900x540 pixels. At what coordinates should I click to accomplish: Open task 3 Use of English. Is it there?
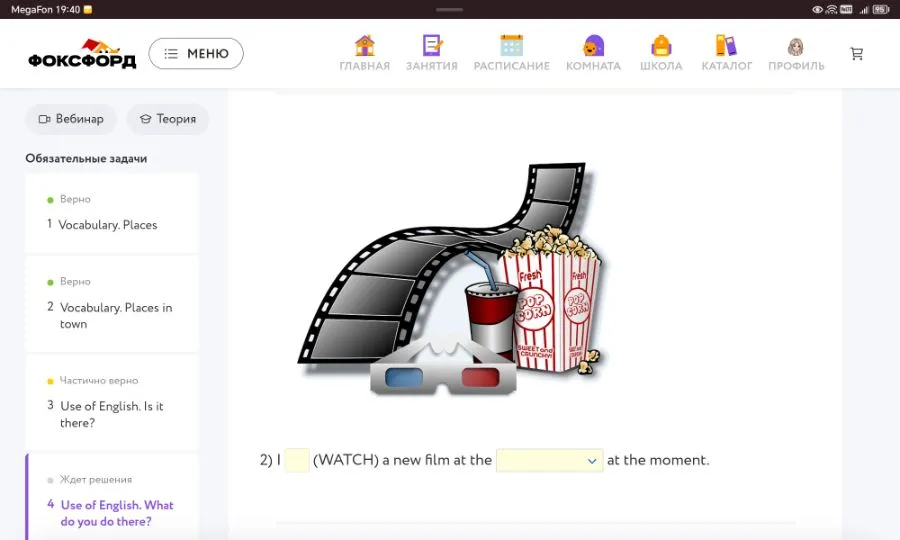point(112,402)
